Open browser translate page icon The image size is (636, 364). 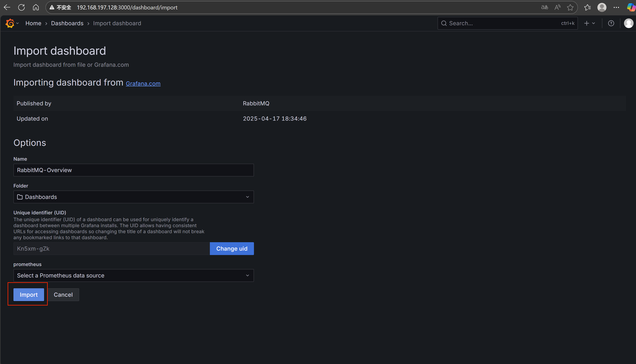[x=544, y=7]
